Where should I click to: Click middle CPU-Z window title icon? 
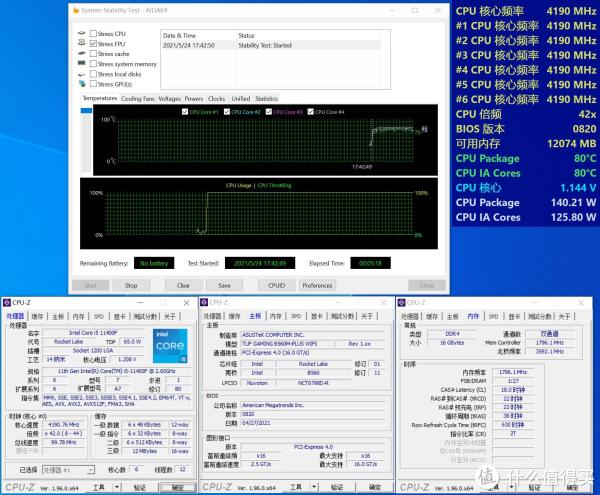204,302
